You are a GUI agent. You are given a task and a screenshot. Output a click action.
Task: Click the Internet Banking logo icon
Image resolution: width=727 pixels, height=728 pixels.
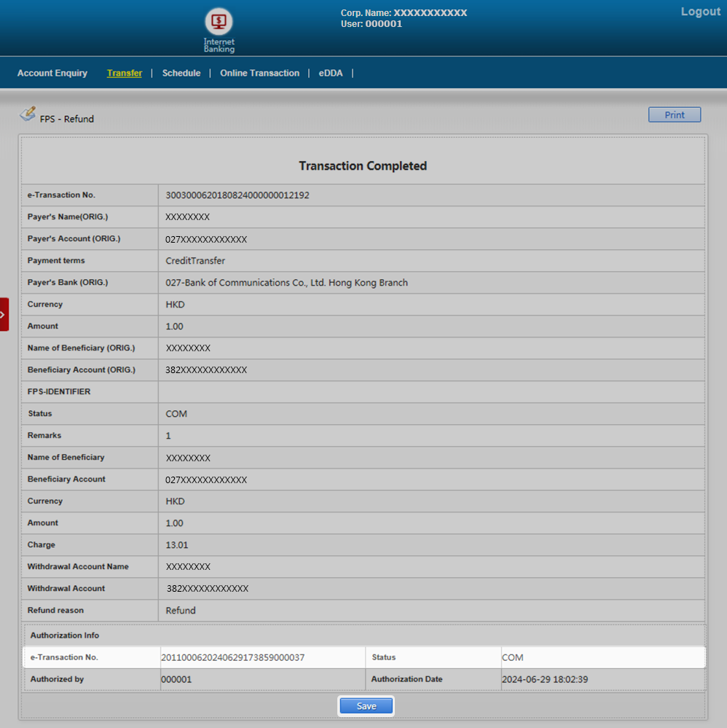click(219, 22)
